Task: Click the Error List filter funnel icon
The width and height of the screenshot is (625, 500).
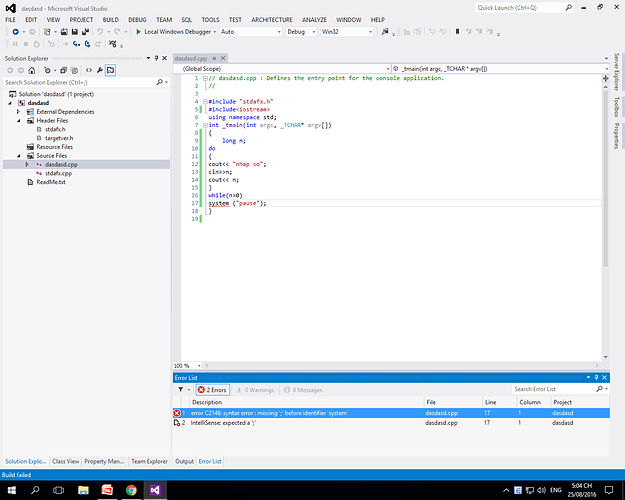Action: pos(181,390)
